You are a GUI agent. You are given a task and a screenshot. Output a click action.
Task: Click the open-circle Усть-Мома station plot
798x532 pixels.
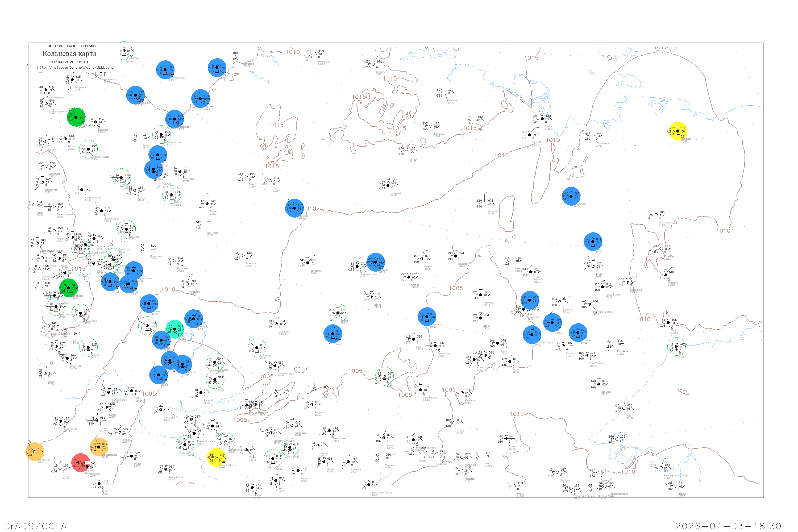point(656,215)
